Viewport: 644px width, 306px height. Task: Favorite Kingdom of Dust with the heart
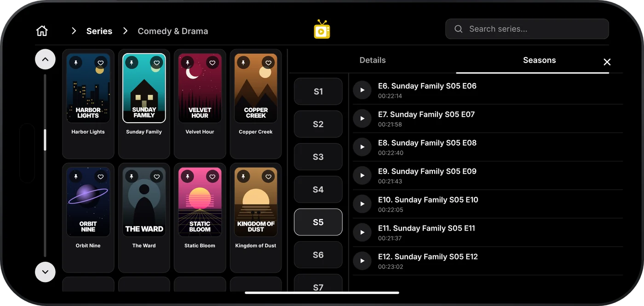(x=269, y=176)
